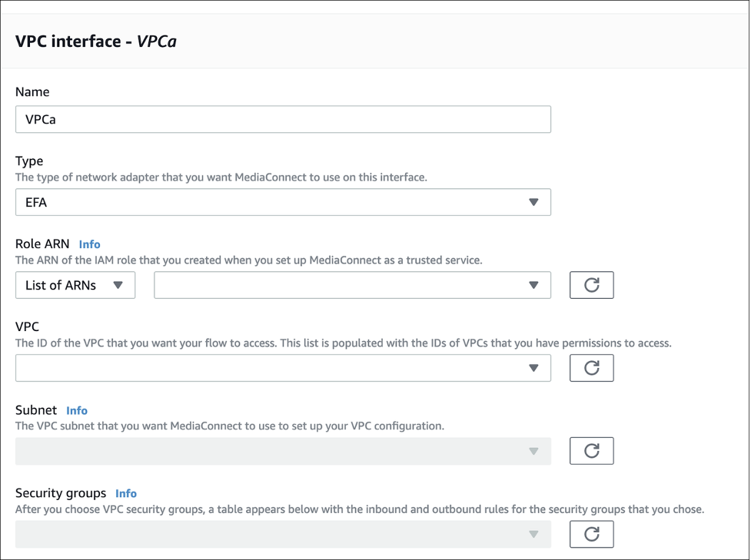This screenshot has width=751, height=560.
Task: Open the empty Role ARN dropdown
Action: 352,285
